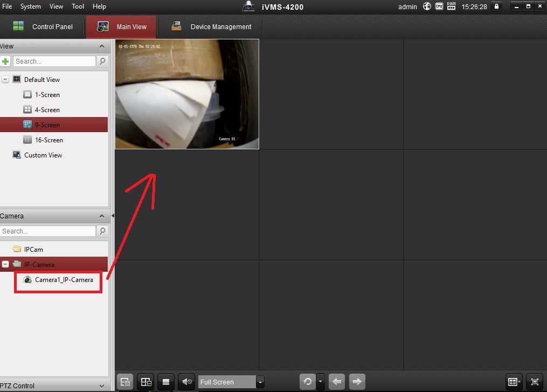This screenshot has width=547, height=392.
Task: Click the camera search input field
Action: tap(48, 231)
